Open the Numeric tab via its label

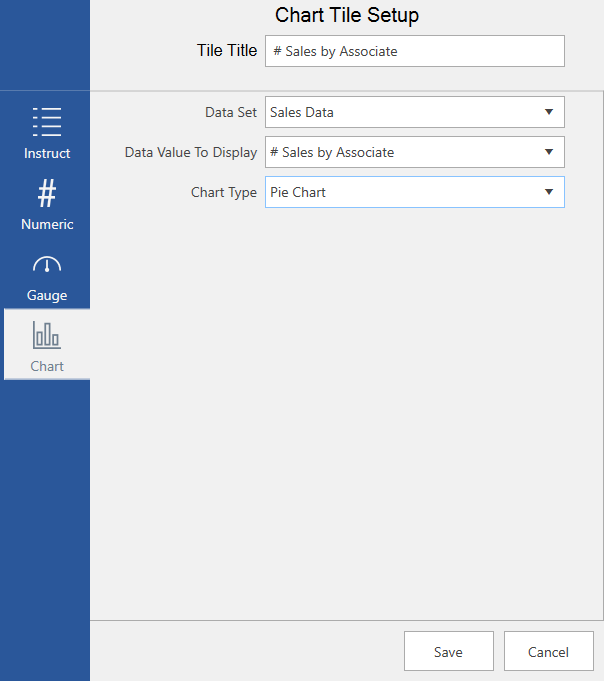click(47, 224)
